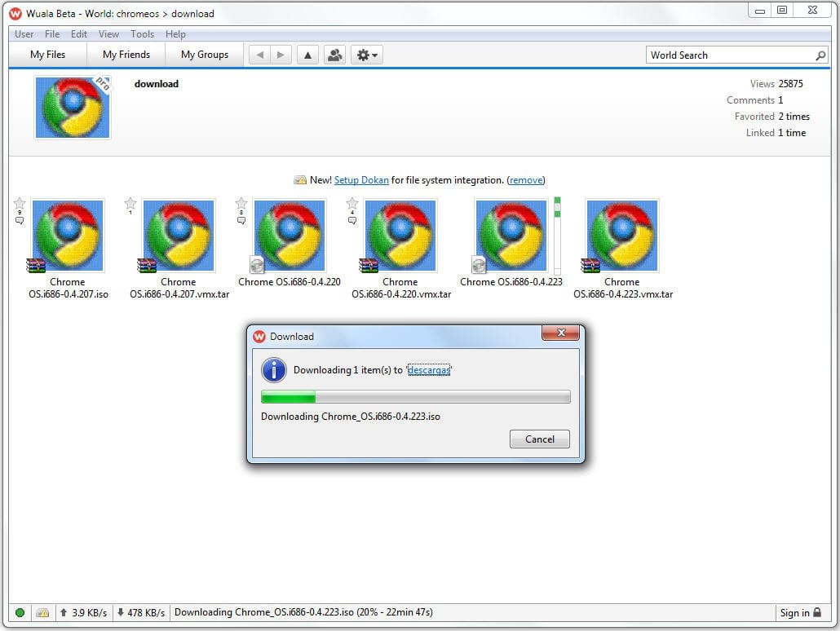840x631 pixels.
Task: Click the lock icon next to Sign in
Action: point(819,612)
